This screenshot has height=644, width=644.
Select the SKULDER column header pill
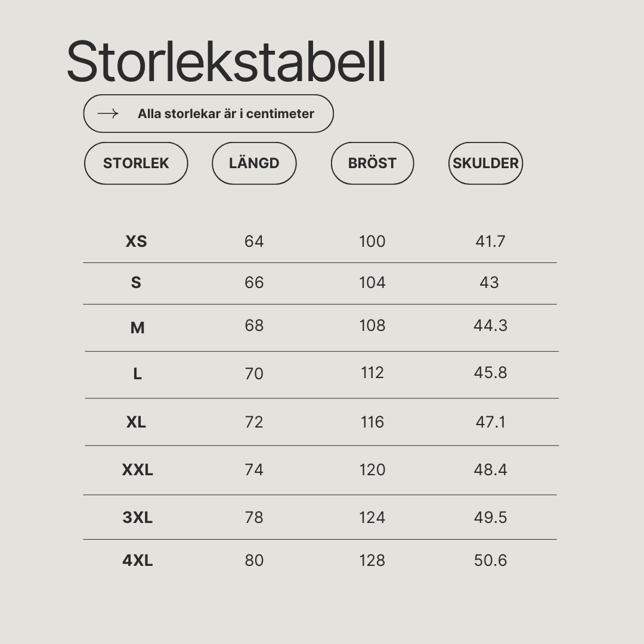coord(485,163)
